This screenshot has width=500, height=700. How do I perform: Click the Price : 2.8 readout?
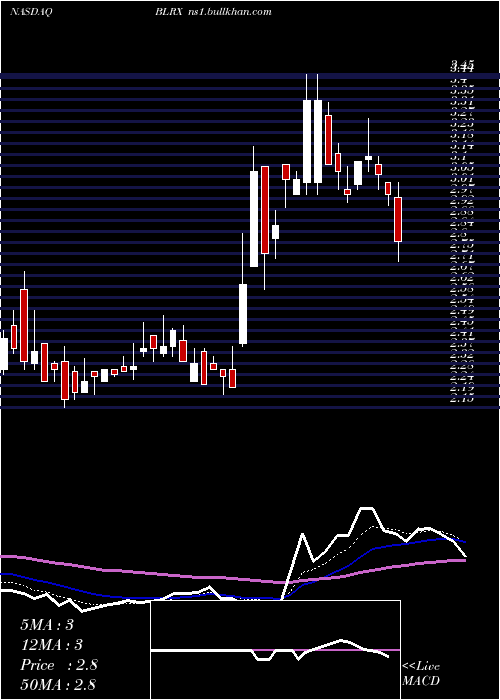58,665
